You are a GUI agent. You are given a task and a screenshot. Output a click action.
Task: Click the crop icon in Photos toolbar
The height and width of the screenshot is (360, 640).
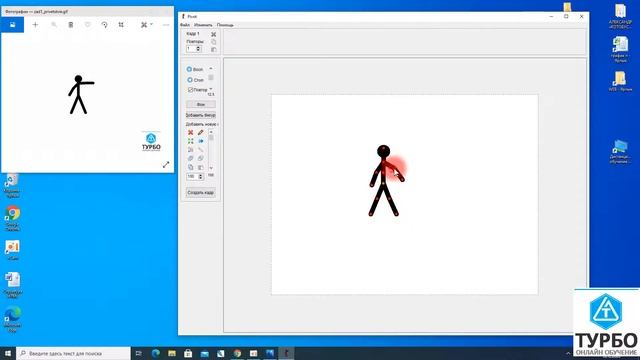click(x=121, y=25)
